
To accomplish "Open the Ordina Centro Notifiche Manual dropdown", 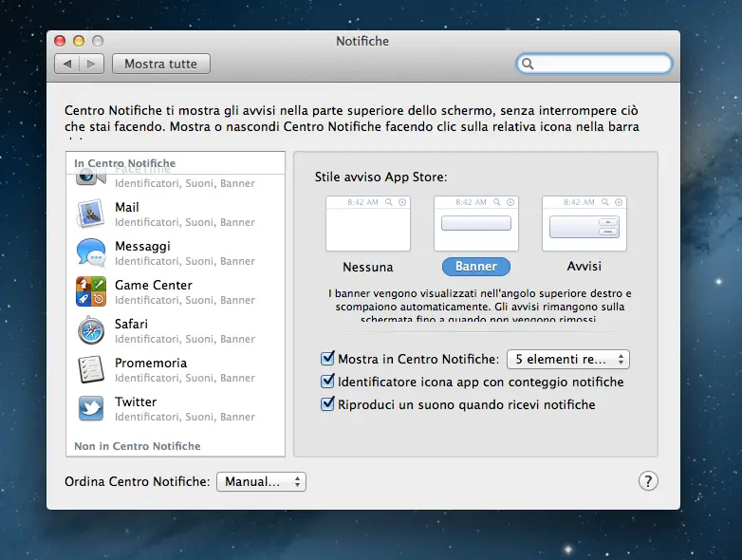I will (x=261, y=482).
